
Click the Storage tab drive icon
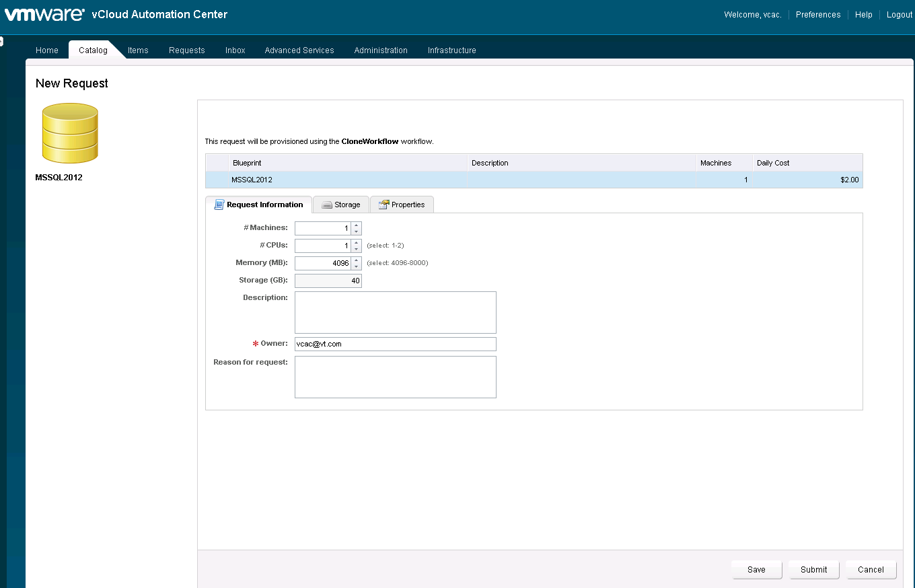327,205
